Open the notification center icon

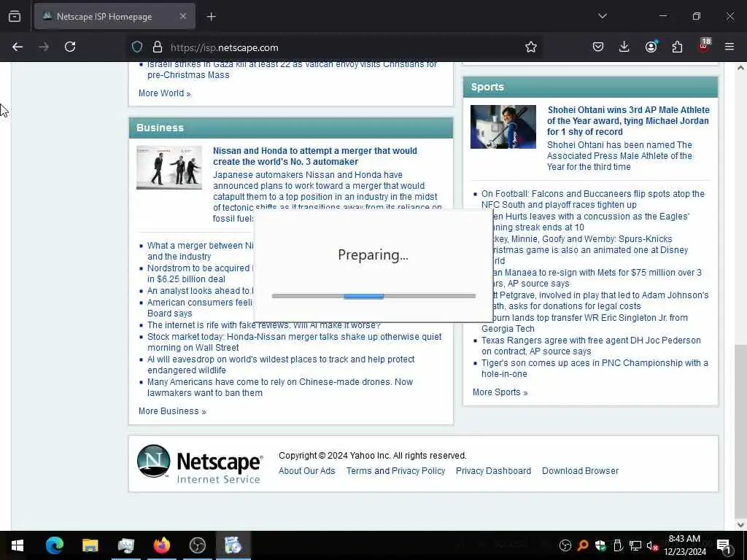[x=724, y=545]
